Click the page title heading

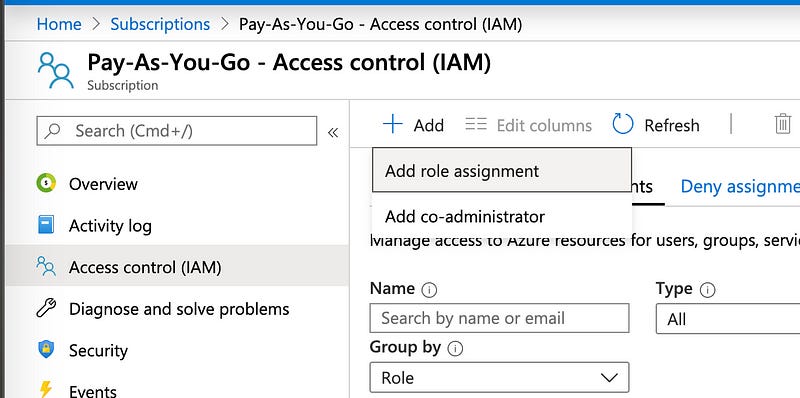pyautogui.click(x=289, y=63)
